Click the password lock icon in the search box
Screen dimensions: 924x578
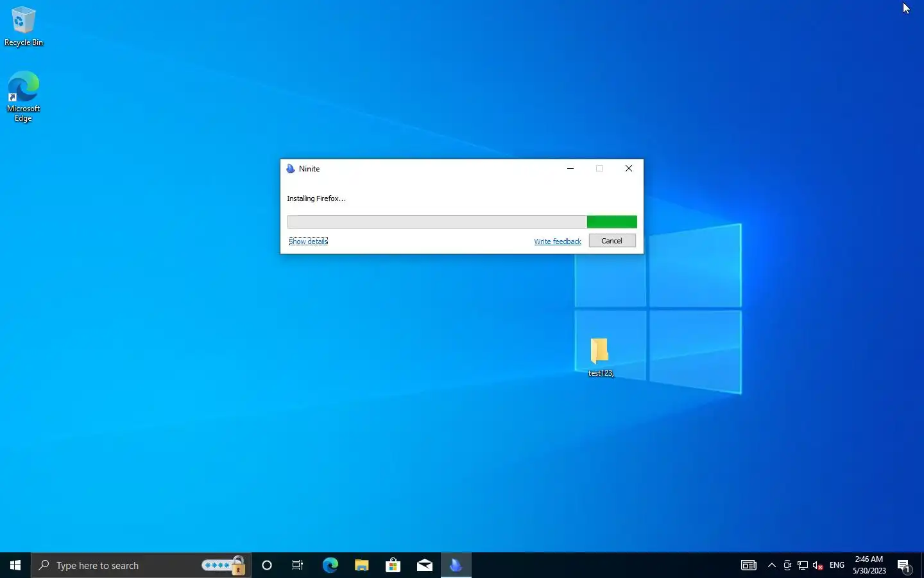224,565
